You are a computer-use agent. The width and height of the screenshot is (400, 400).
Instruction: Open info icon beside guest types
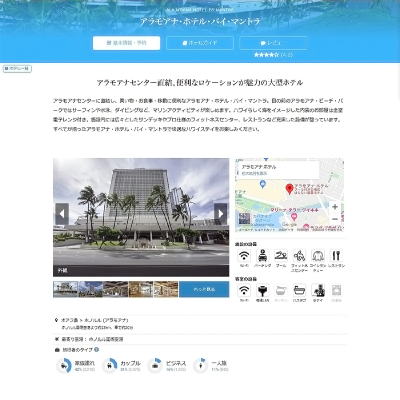pyautogui.click(x=97, y=350)
